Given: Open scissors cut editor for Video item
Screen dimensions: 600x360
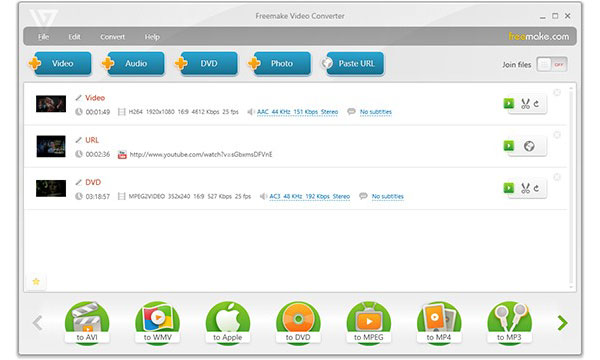Looking at the screenshot, I should tap(525, 104).
